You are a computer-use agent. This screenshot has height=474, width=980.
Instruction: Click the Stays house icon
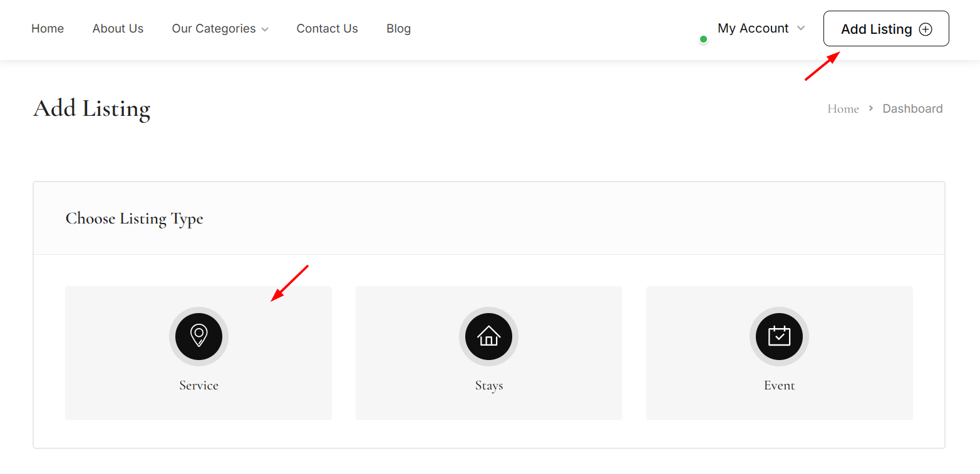pos(488,336)
